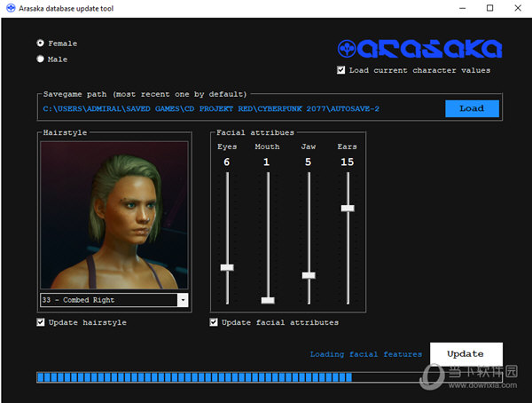The height and width of the screenshot is (403, 532).
Task: Click the Mouth slider handle
Action: click(x=268, y=300)
